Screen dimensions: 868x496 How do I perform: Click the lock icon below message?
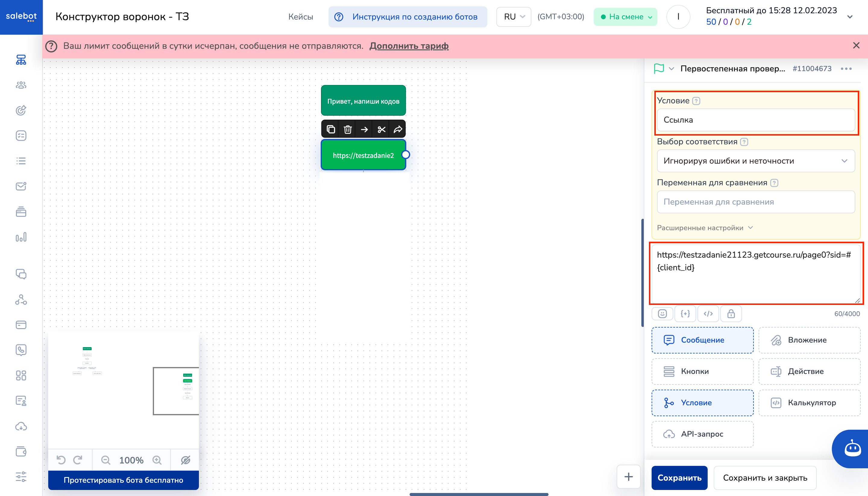pos(731,314)
